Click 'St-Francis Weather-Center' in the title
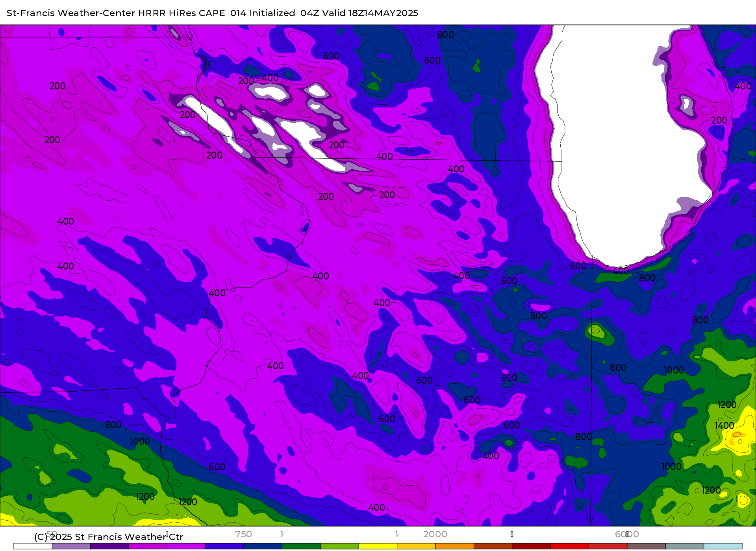 (x=71, y=13)
